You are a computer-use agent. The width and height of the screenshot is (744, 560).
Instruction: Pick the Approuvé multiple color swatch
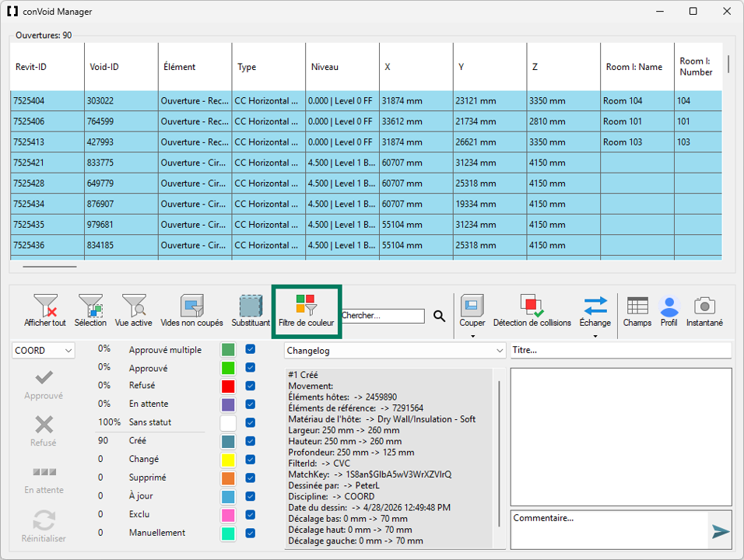228,349
